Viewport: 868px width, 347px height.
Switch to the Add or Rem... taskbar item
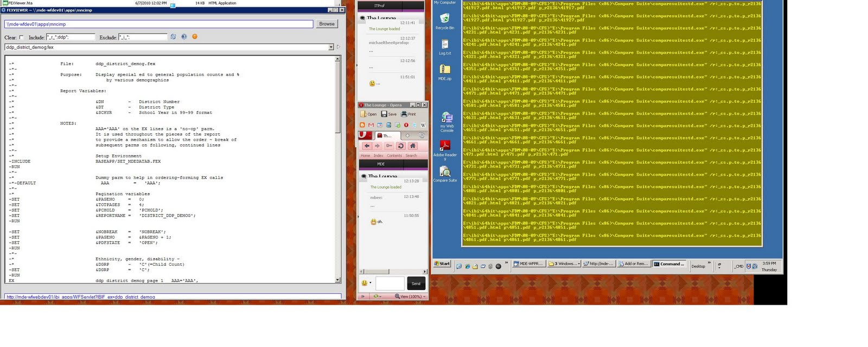pos(633,264)
